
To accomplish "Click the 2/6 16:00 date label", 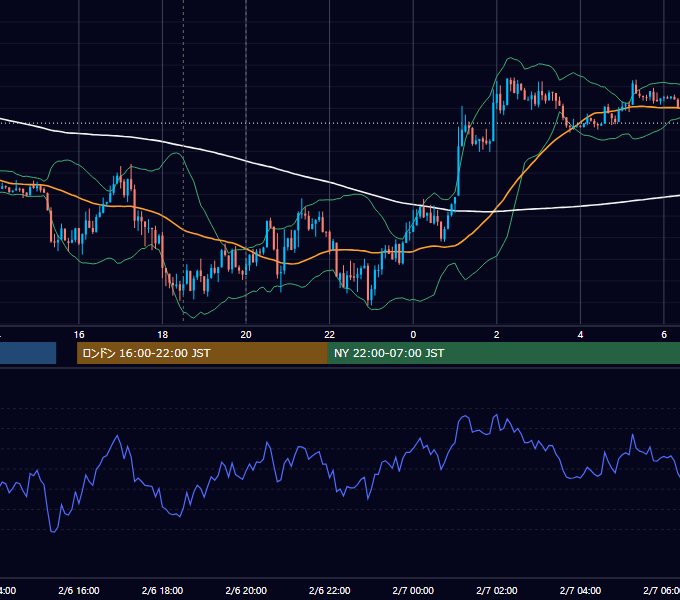I will click(79, 590).
